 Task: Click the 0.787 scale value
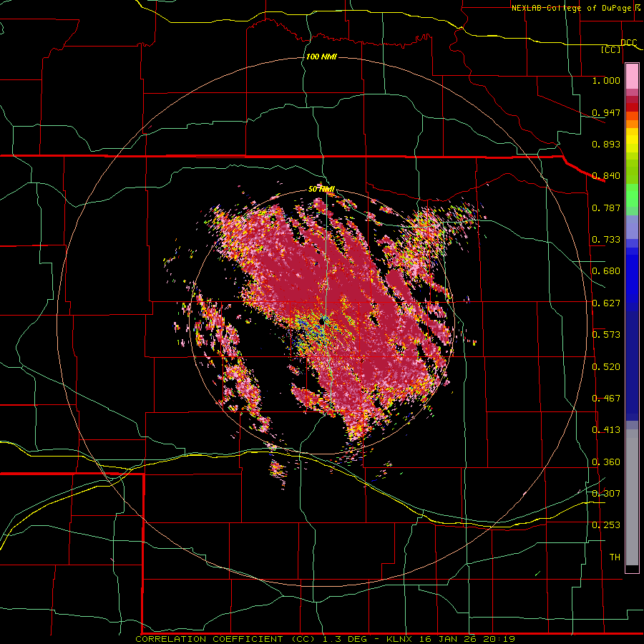(x=606, y=208)
